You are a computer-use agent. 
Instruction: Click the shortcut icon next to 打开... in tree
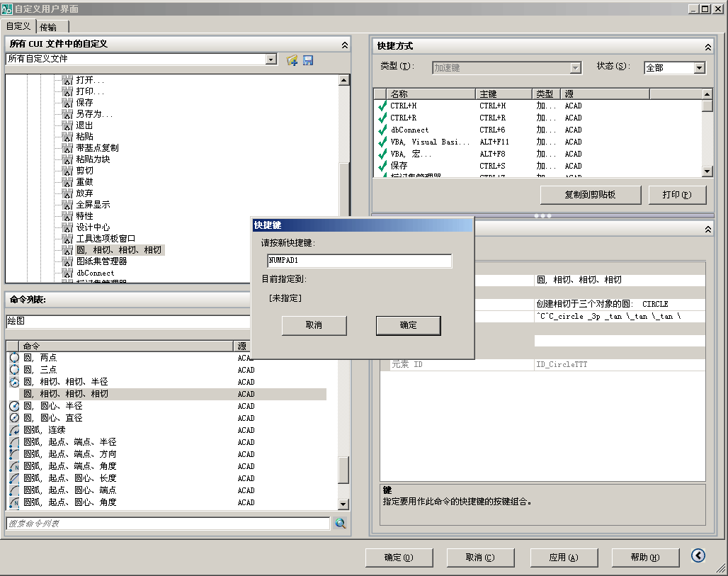(68, 80)
